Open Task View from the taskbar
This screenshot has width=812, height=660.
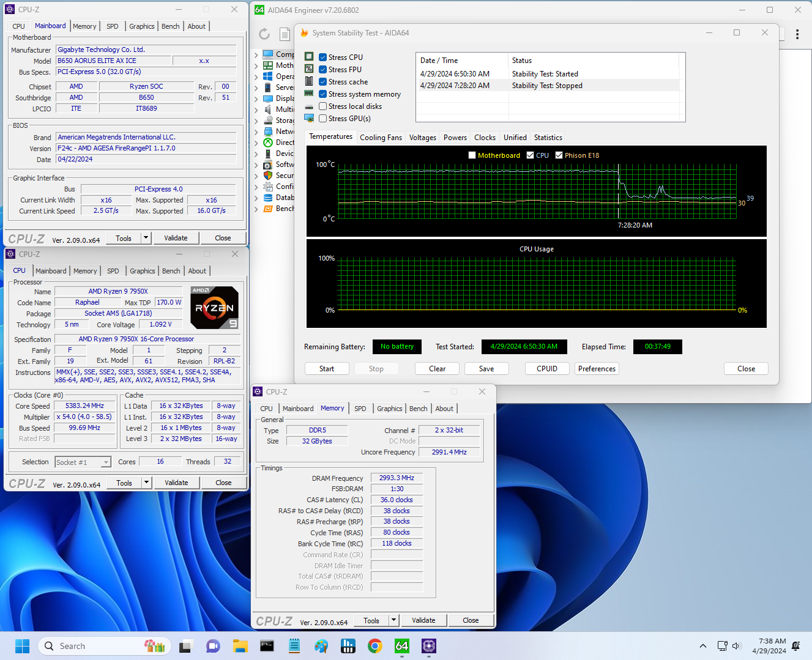pos(186,646)
